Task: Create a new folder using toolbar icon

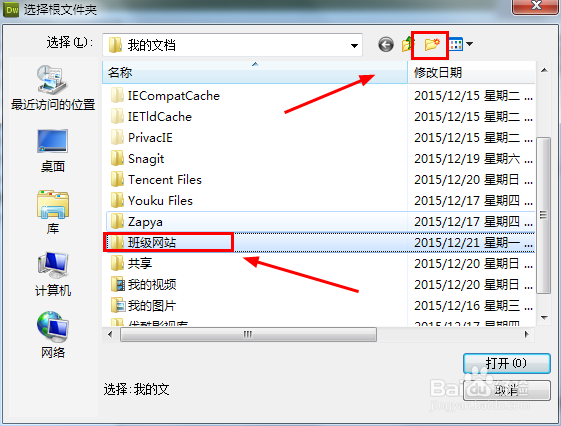Action: pyautogui.click(x=432, y=45)
